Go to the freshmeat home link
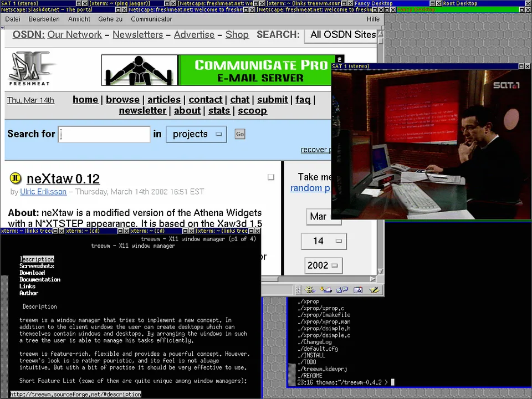The width and height of the screenshot is (532, 399). [85, 100]
